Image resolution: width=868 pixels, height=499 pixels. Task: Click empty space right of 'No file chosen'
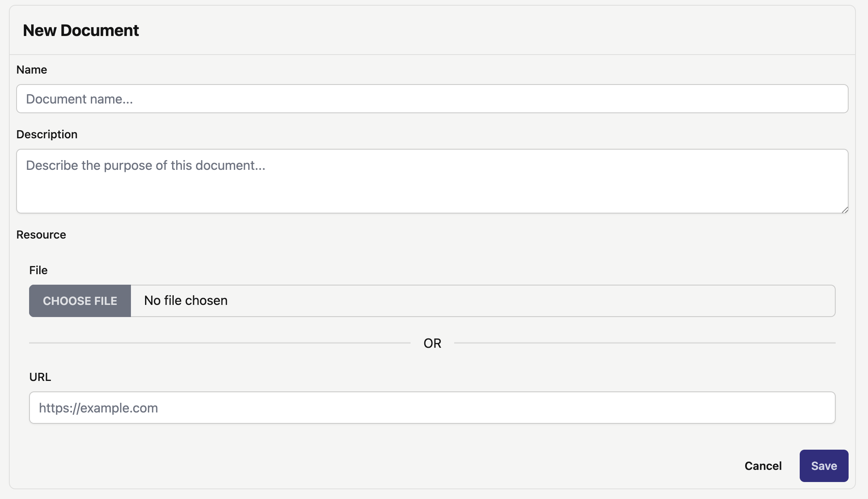[x=525, y=301]
